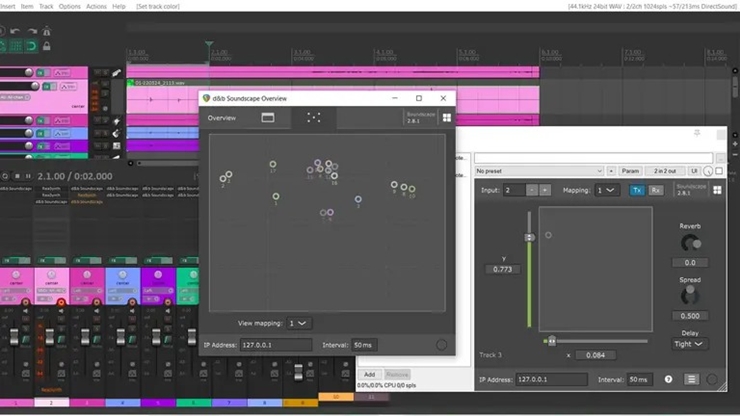Click the undo arrow in REAPER toolbar
The image size is (740, 416).
point(15,31)
